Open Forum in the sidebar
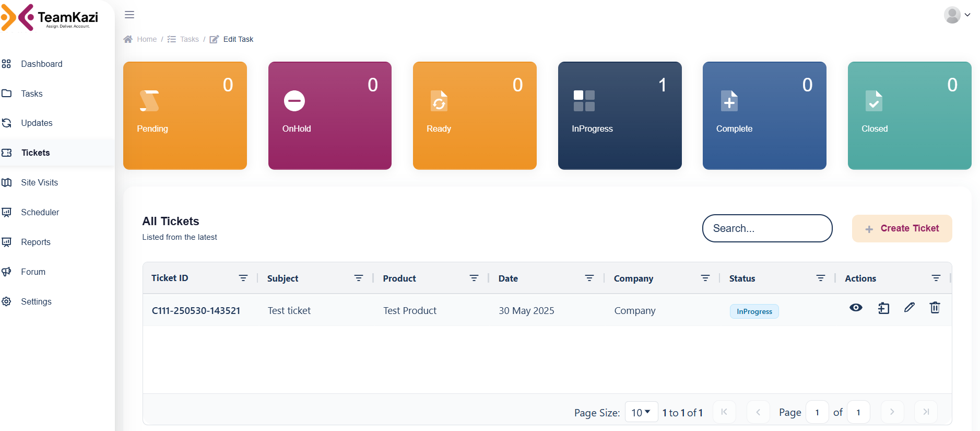 coord(33,272)
